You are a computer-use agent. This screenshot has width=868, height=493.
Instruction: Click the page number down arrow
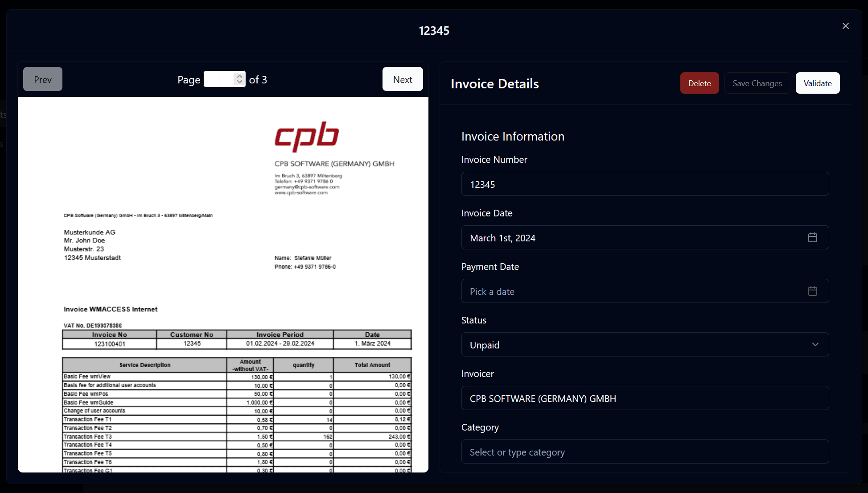tap(239, 83)
